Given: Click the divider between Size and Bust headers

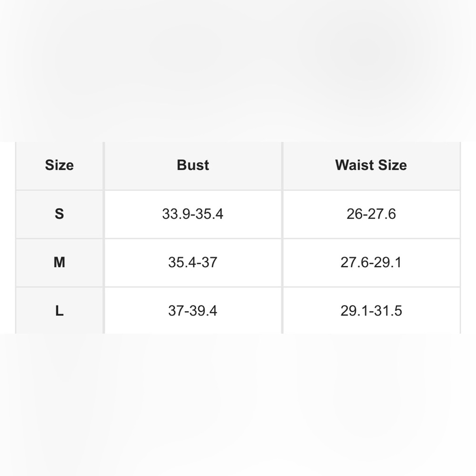Looking at the screenshot, I should (104, 166).
